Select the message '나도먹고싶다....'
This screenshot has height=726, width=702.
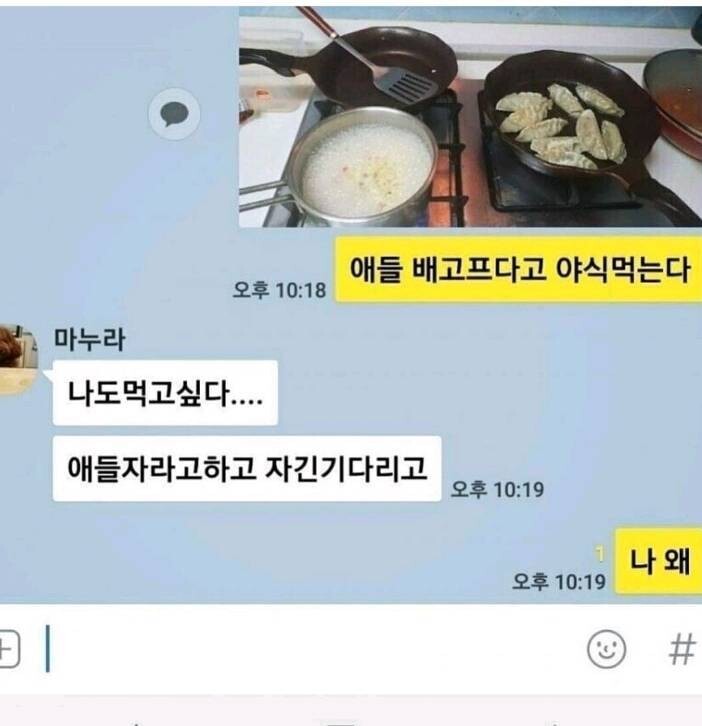[165, 393]
